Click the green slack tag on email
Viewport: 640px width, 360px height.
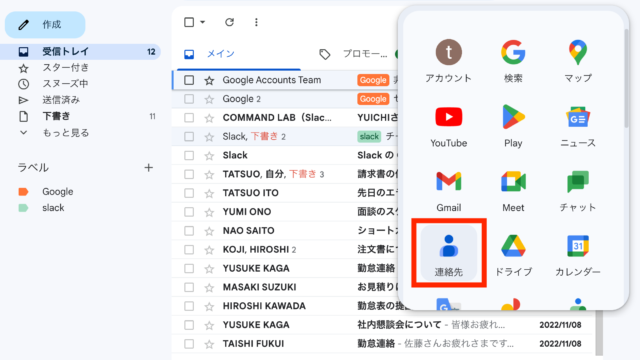click(x=369, y=136)
